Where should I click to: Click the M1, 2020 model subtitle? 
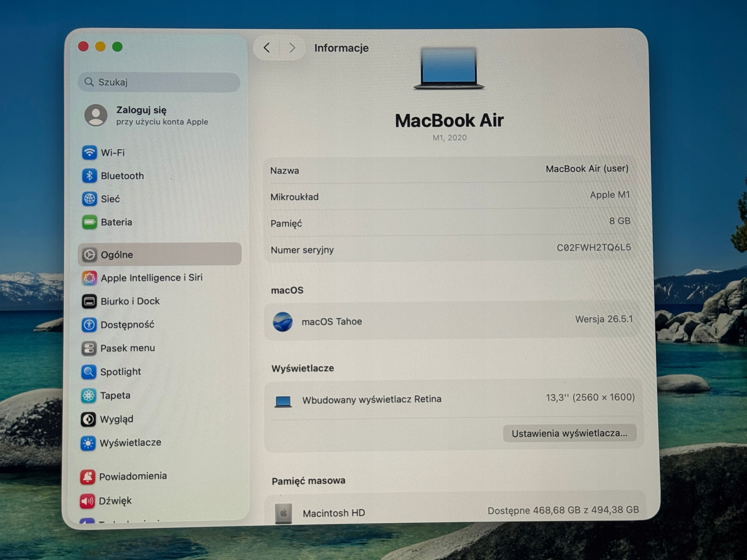[449, 138]
